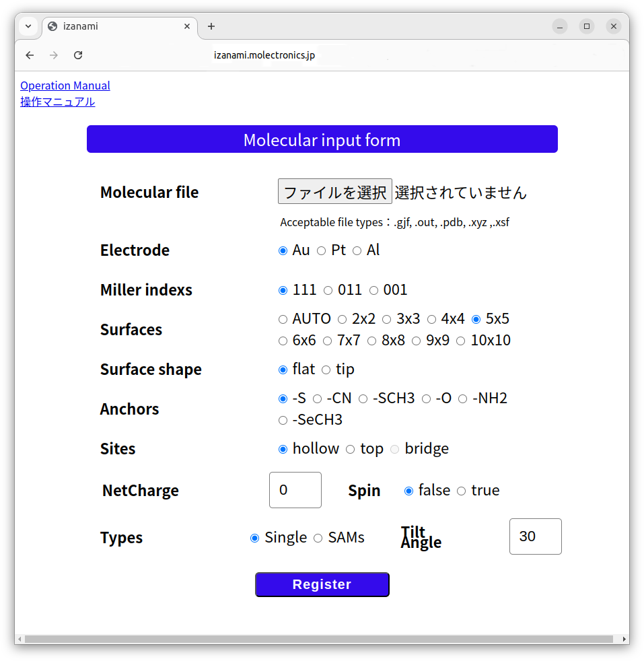644x661 pixels.
Task: Switch to the izanami tab
Action: (119, 26)
